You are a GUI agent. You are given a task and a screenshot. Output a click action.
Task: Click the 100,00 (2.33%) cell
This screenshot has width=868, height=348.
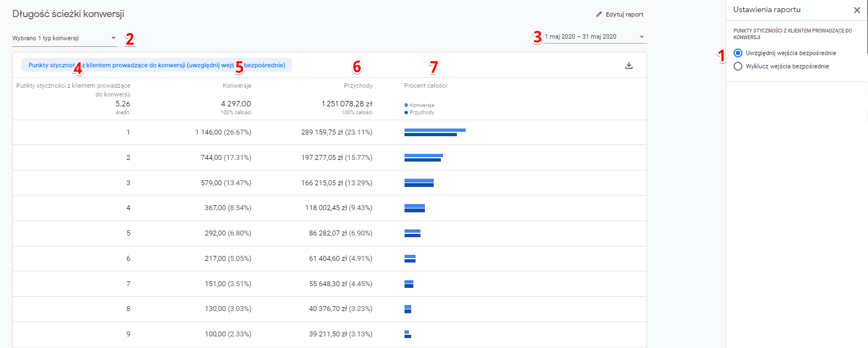(228, 334)
